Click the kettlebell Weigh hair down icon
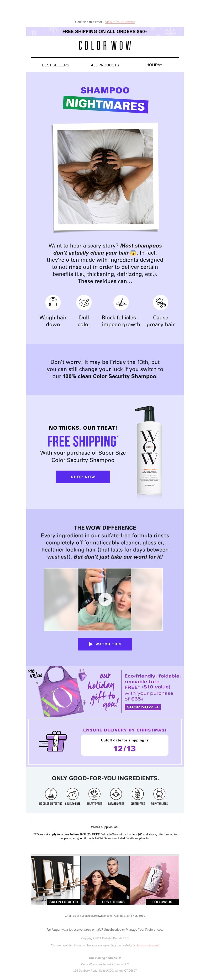Screen dimensions: 210x980 [x=53, y=302]
